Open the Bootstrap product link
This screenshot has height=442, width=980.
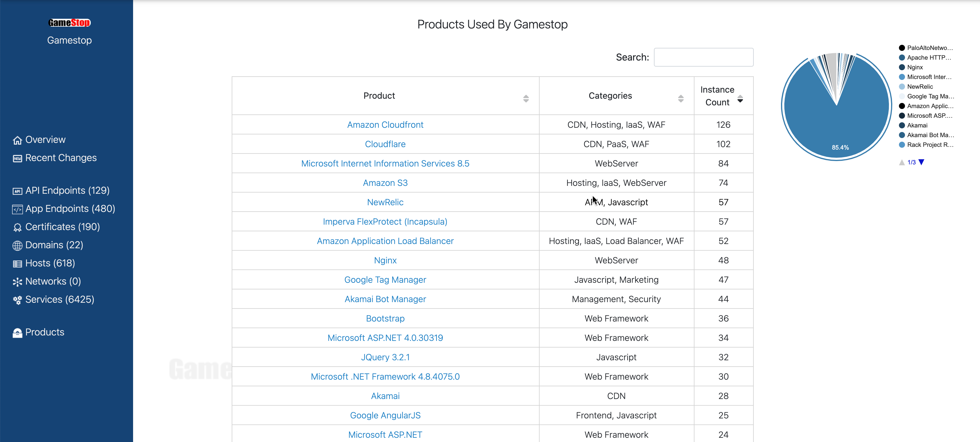coord(385,319)
